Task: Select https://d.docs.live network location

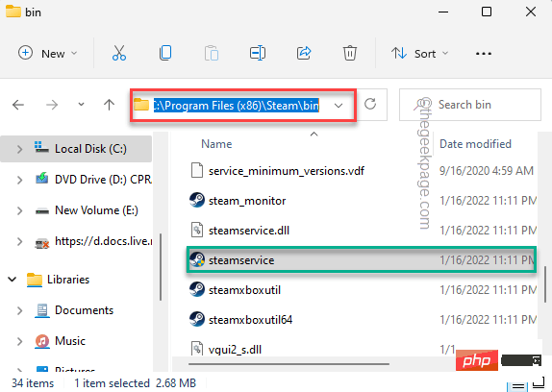Action: [104, 241]
